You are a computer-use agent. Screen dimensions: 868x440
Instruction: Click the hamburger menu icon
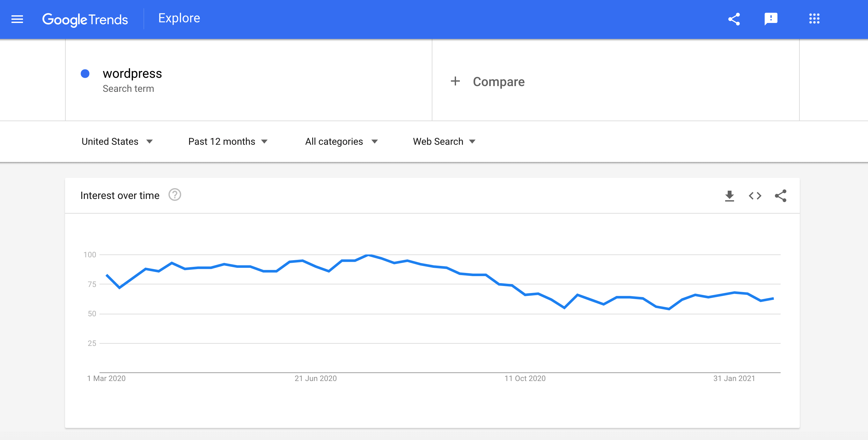17,18
